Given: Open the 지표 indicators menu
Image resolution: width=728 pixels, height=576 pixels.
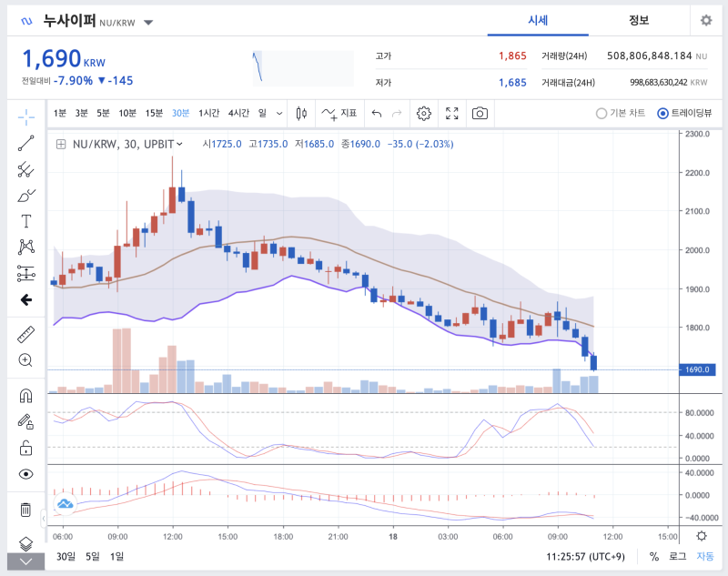Looking at the screenshot, I should (x=339, y=113).
